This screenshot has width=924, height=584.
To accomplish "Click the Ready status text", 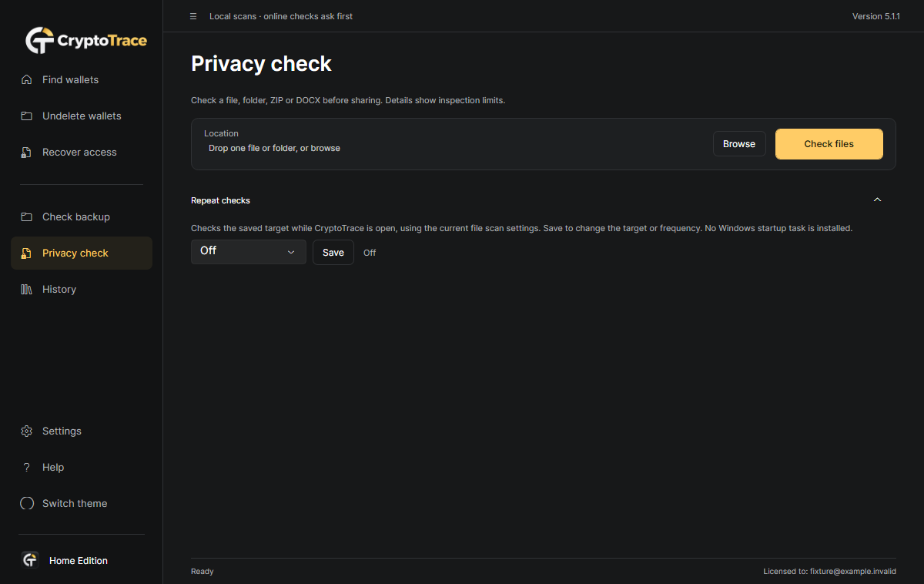I will click(x=203, y=572).
